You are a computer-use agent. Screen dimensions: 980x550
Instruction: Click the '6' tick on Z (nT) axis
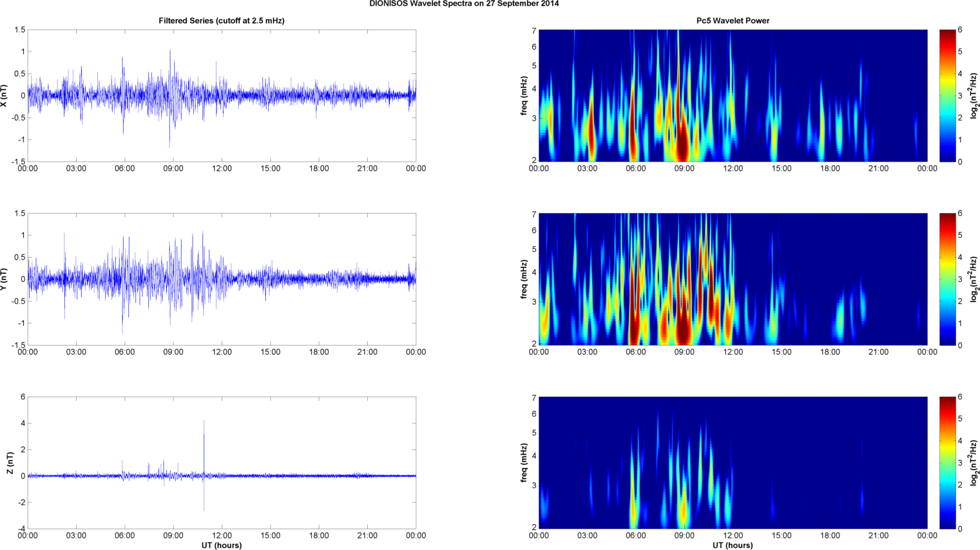click(x=23, y=397)
